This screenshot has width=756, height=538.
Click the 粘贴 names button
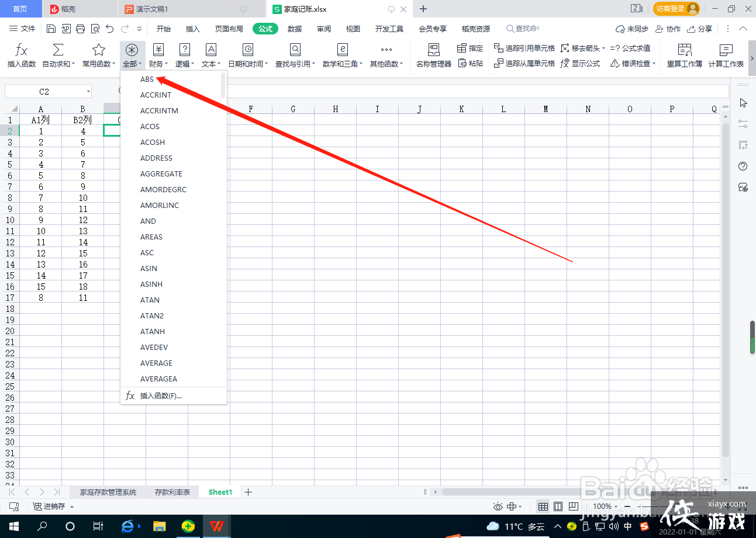tap(470, 64)
